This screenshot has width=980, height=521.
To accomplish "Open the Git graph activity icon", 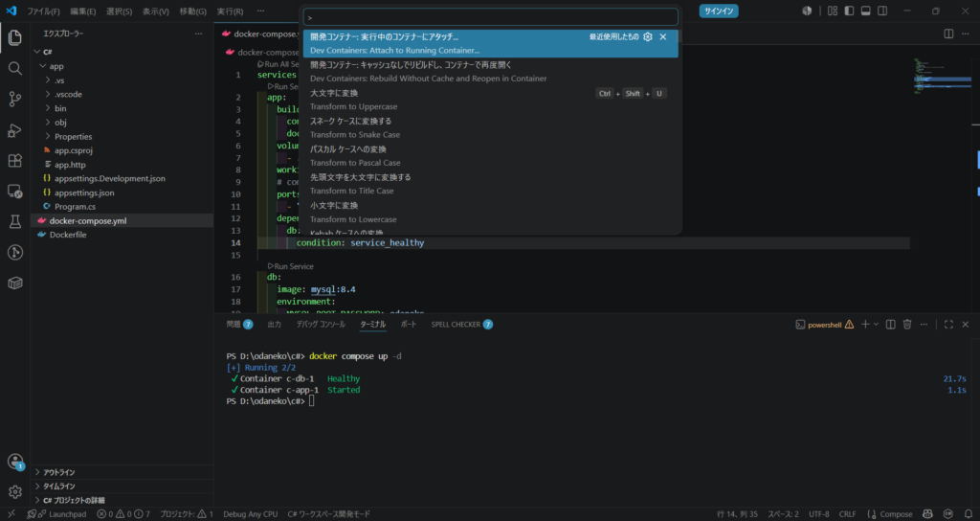I will click(15, 252).
